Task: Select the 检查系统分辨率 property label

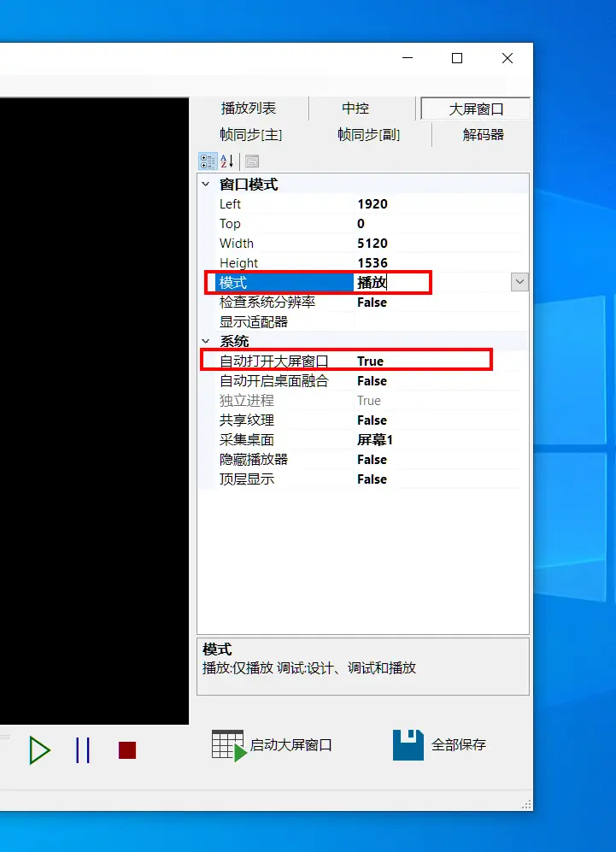Action: tap(267, 303)
